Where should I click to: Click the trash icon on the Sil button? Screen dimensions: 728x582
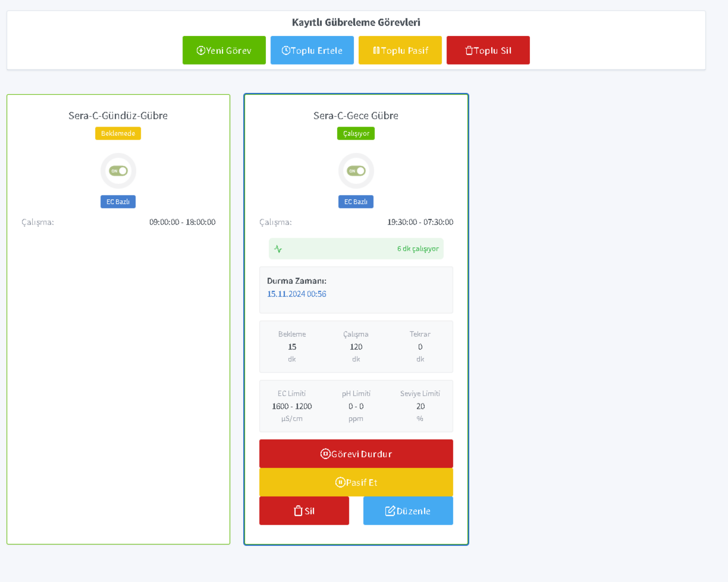298,511
